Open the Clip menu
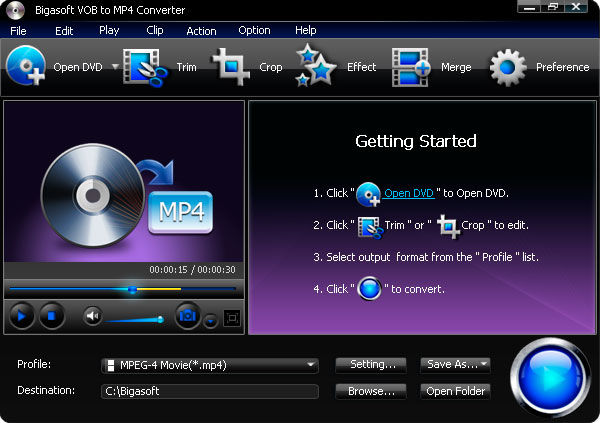The image size is (600, 423). tap(155, 31)
